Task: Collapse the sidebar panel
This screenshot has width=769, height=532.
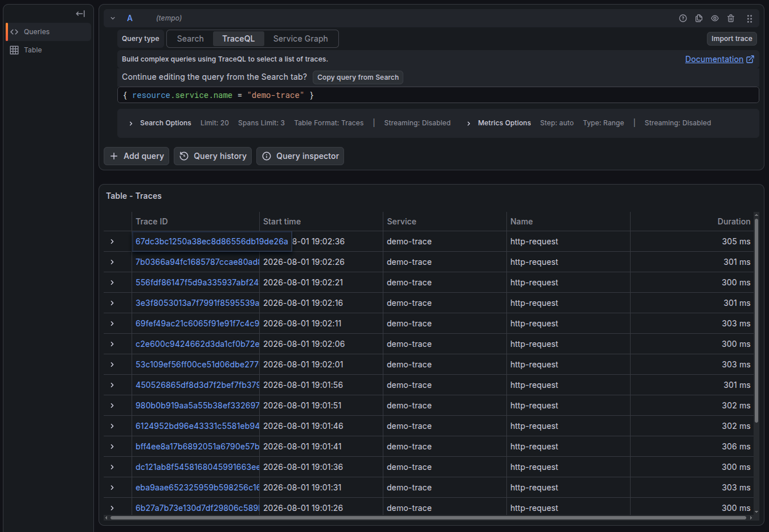Action: coord(80,14)
